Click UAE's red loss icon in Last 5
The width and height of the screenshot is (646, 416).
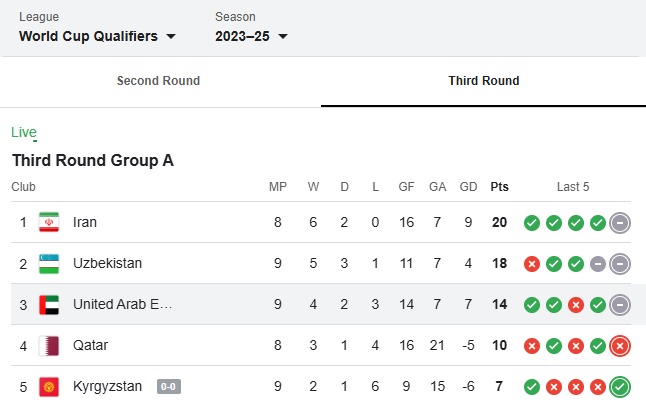(576, 305)
